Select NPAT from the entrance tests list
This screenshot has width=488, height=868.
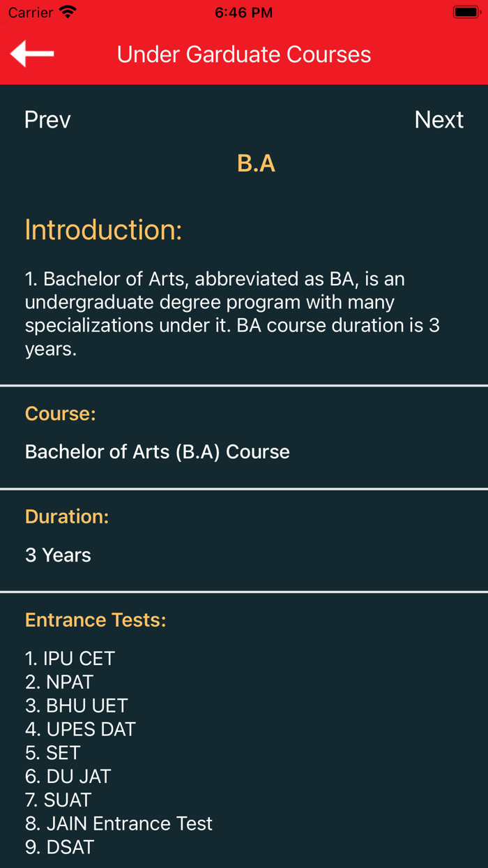pyautogui.click(x=59, y=682)
